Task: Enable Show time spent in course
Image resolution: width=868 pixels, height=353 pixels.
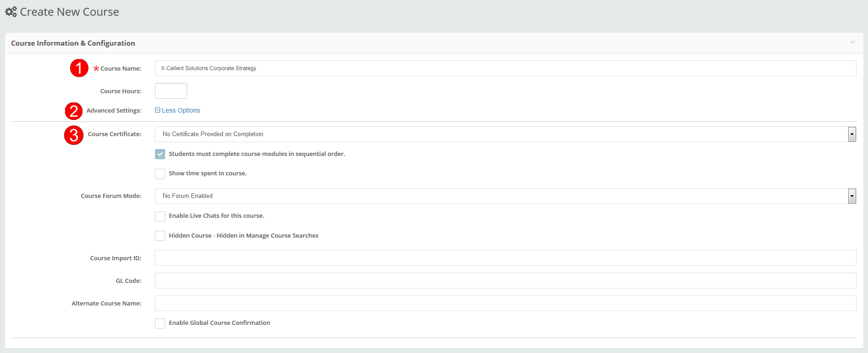Action: click(160, 174)
